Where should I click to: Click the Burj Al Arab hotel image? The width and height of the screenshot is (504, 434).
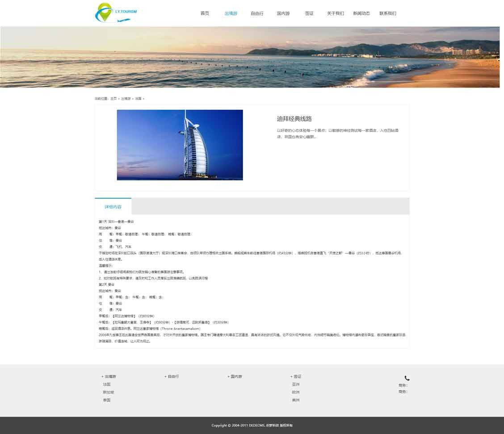point(180,145)
